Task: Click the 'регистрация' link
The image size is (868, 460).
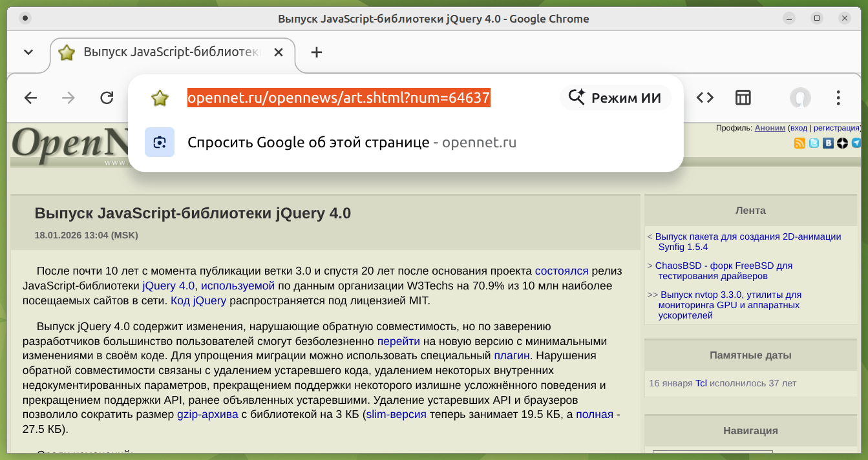Action: (x=836, y=128)
